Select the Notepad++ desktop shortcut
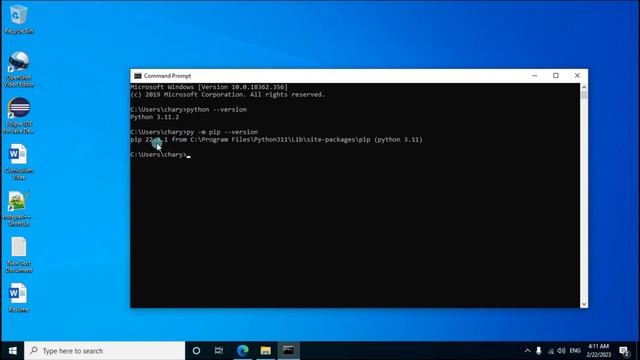This screenshot has height=360, width=640. pyautogui.click(x=19, y=209)
